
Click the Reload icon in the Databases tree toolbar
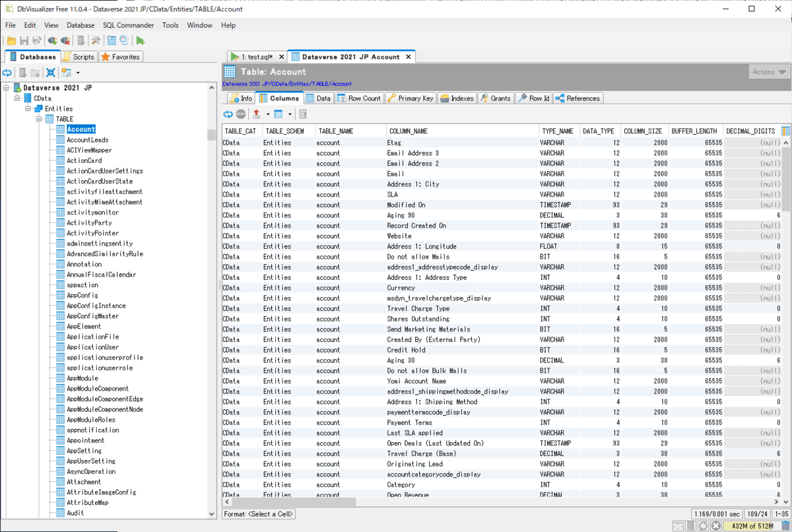coord(7,73)
